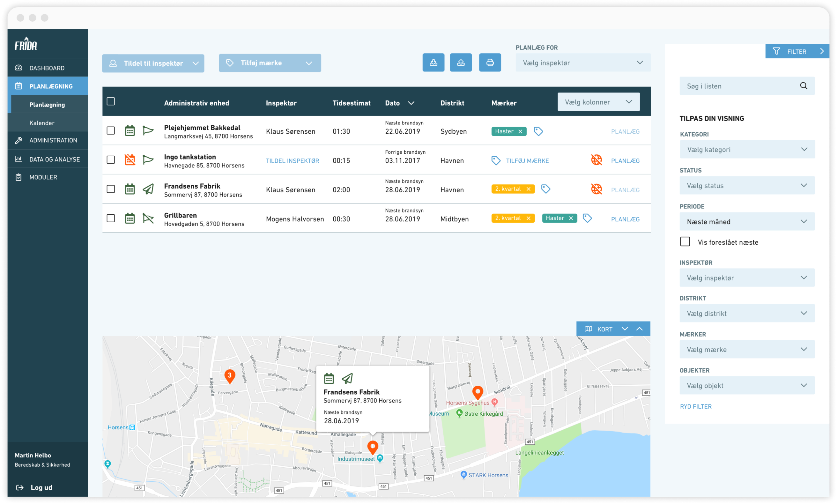Click KORT down chevron
Image resolution: width=837 pixels, height=504 pixels.
point(625,329)
